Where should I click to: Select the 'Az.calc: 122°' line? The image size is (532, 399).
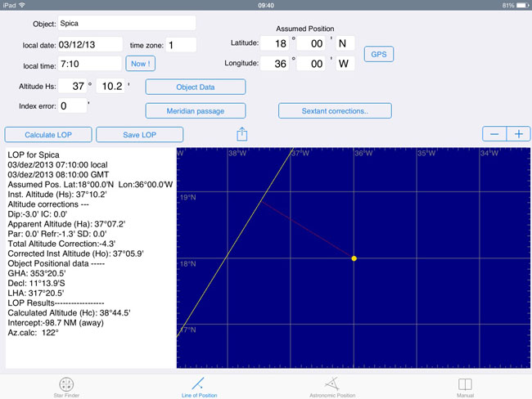coord(33,333)
